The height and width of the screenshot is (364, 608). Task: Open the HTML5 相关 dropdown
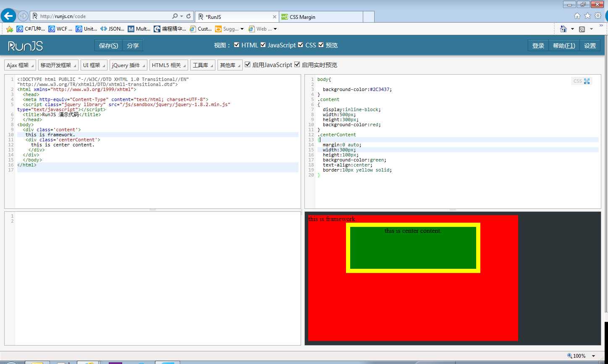[x=169, y=65]
